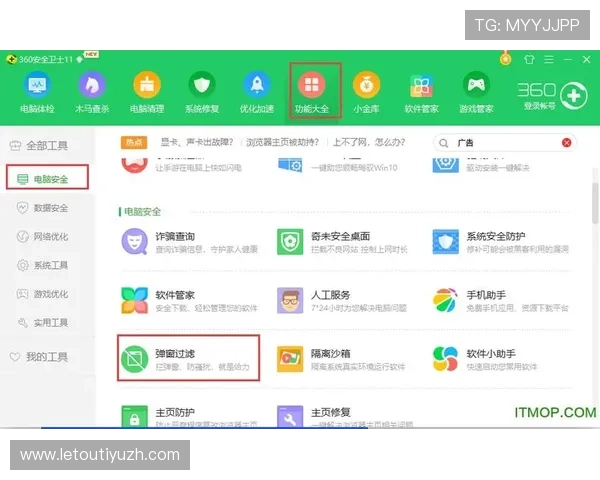Image resolution: width=600 pixels, height=480 pixels.
Task: Click the search field containing 广告
Action: point(505,143)
